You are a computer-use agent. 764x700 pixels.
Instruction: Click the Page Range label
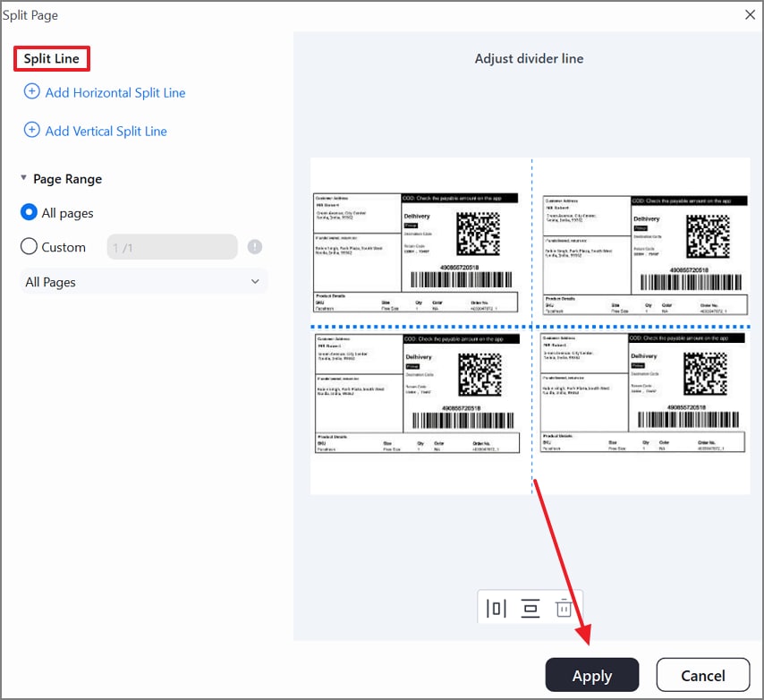point(67,179)
